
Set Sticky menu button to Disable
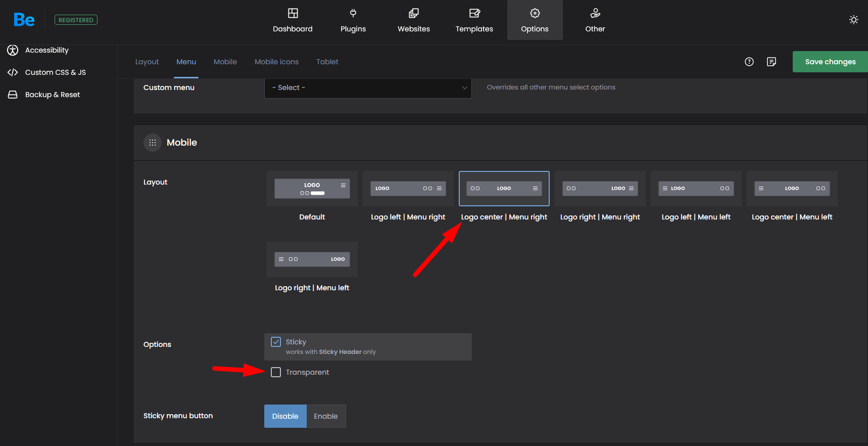[285, 416]
